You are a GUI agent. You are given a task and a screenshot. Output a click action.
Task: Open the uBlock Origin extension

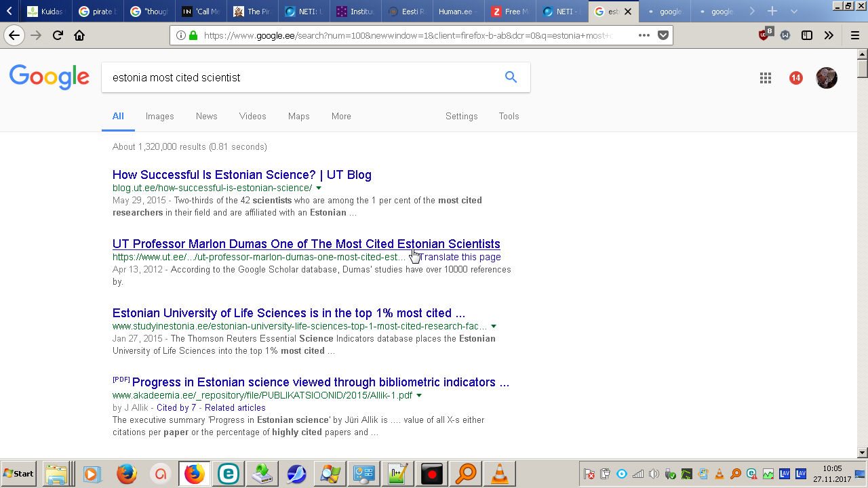[764, 35]
